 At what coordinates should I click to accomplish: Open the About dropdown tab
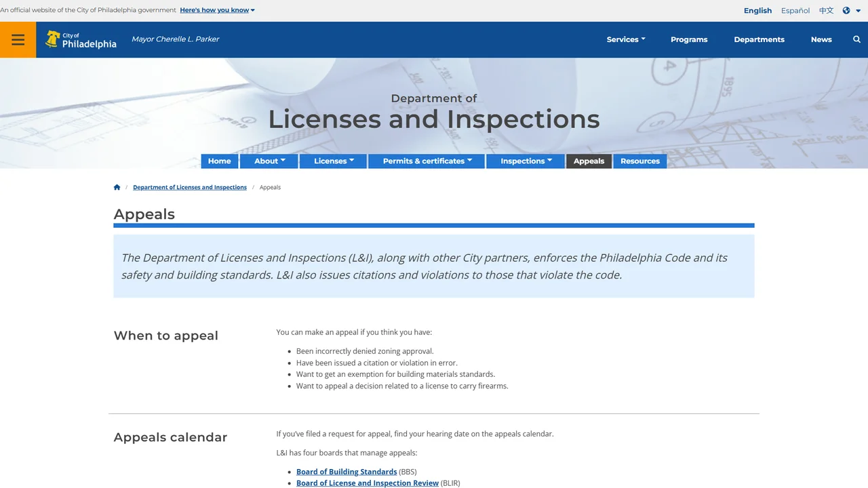coord(270,161)
